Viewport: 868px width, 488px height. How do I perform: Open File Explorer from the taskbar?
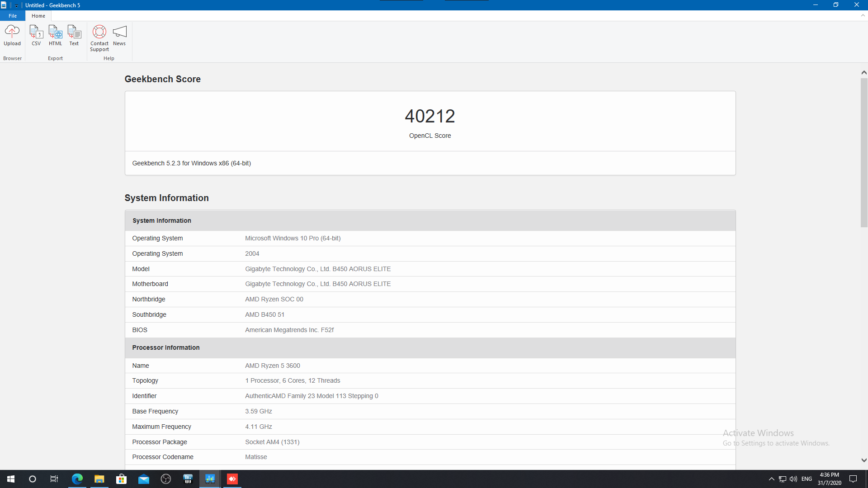click(x=99, y=479)
